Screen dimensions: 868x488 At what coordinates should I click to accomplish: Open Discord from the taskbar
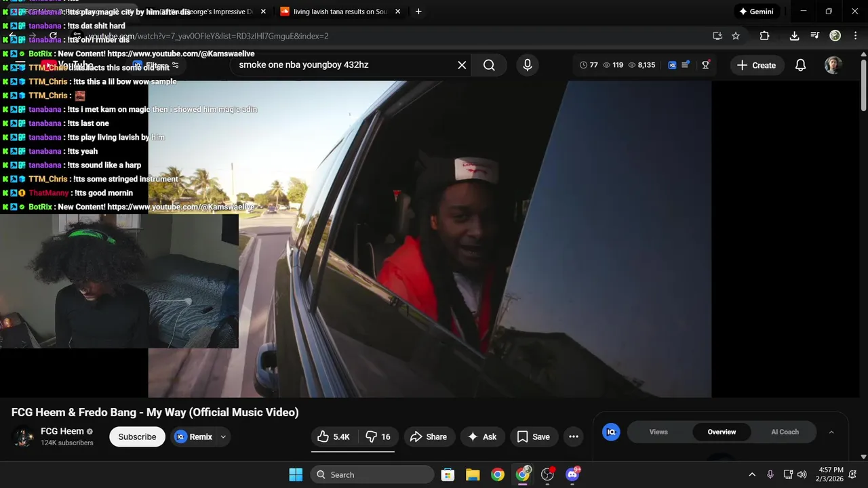[572, 474]
